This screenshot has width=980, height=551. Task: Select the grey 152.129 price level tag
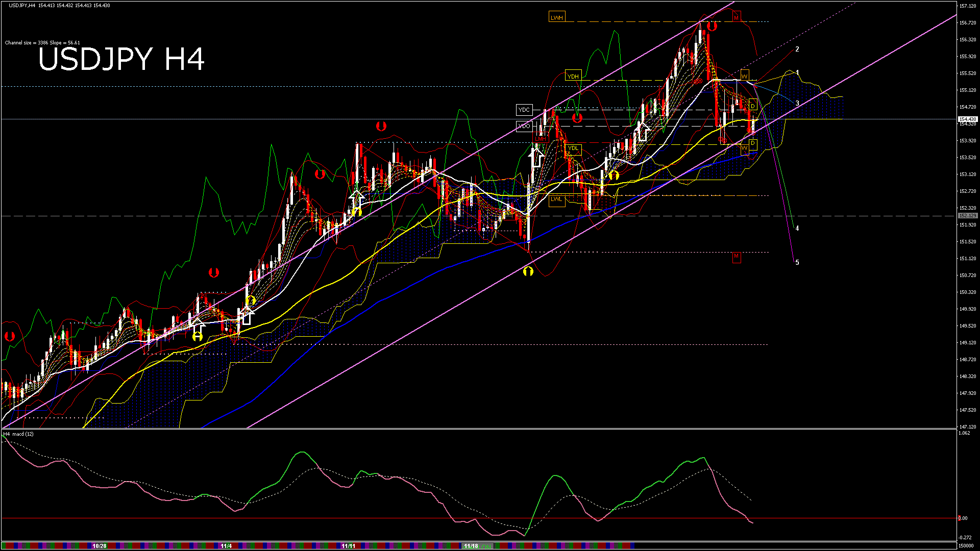click(x=968, y=216)
